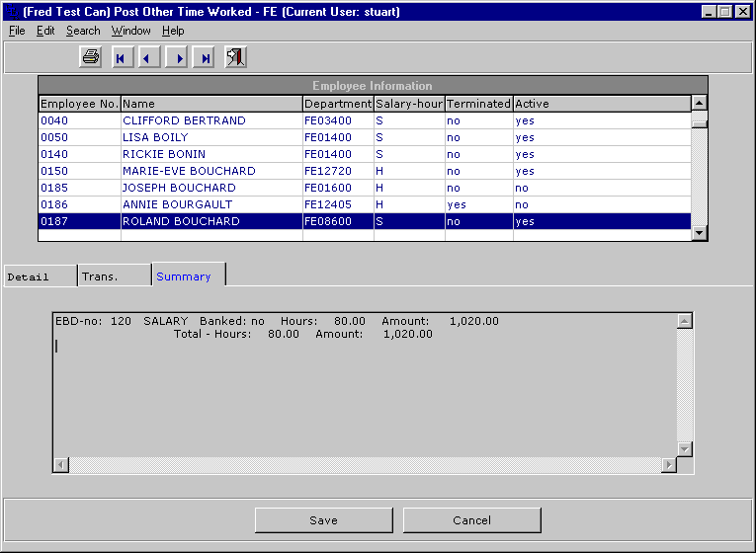The image size is (756, 553).
Task: Click the printer icon in toolbar
Action: (x=91, y=58)
